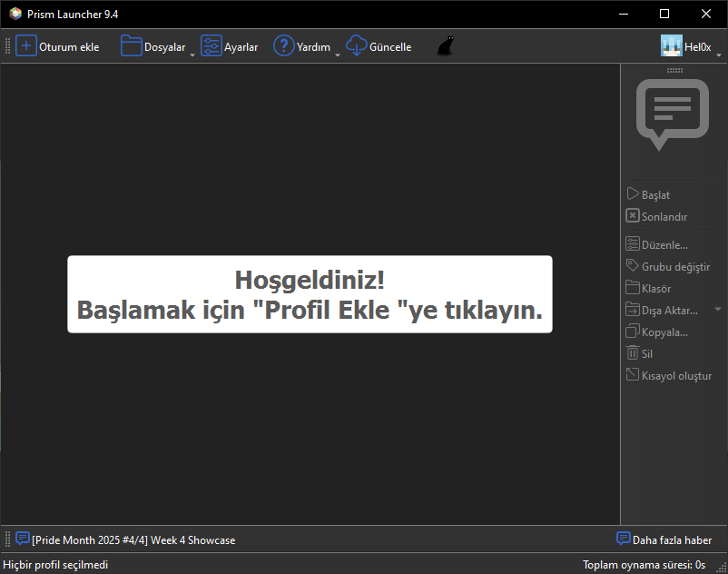
Task: Expand the Dışa Aktar dropdown arrow
Action: (x=717, y=309)
